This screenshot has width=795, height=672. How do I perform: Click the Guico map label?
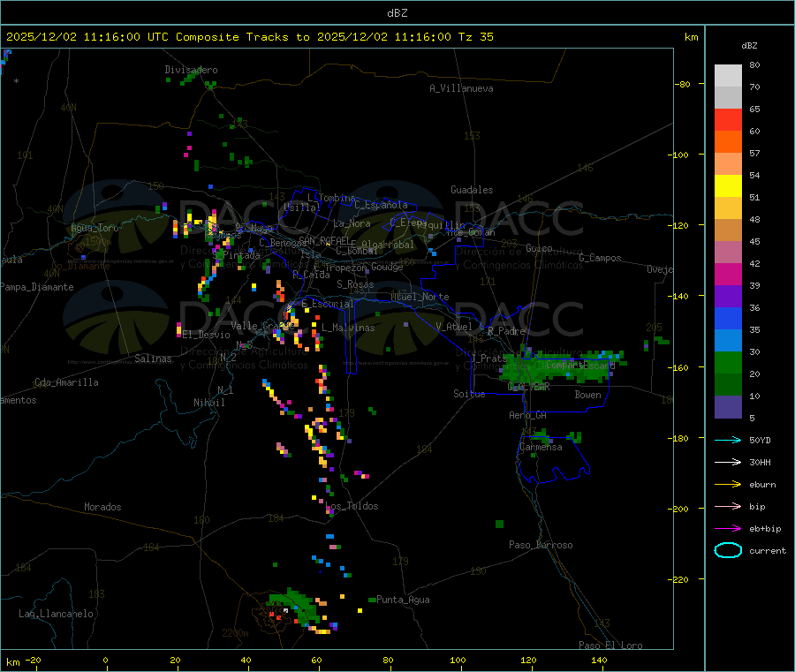539,248
